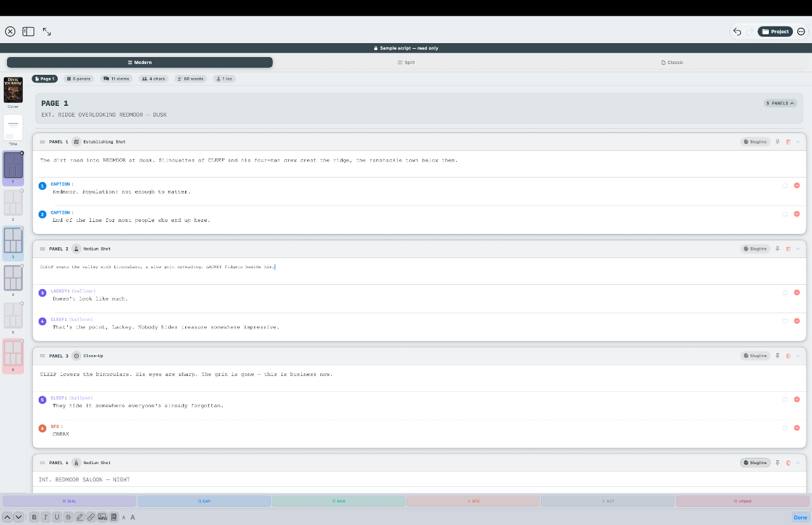812x525 pixels.
Task: Remove the CREAK SFX element
Action: tap(797, 428)
